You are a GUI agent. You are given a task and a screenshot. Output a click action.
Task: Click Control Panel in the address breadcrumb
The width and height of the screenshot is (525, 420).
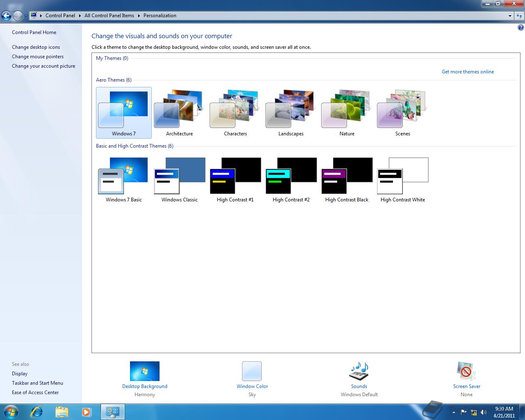60,16
